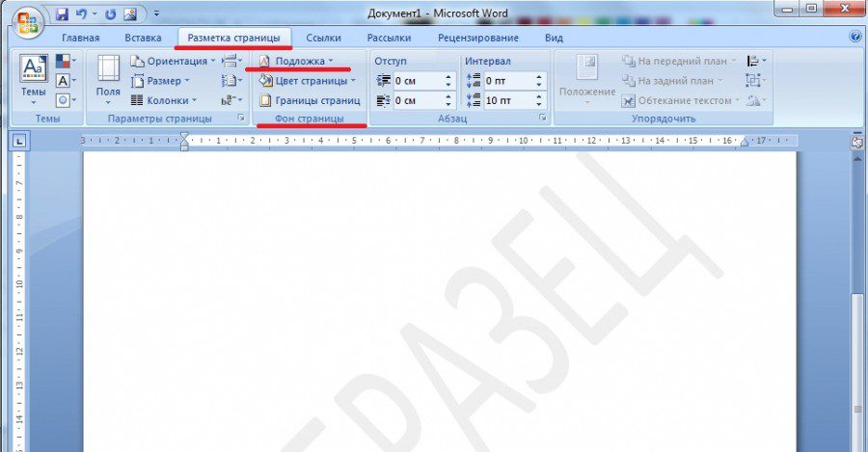
Task: Open the page breaks dropdown icon
Action: (231, 61)
